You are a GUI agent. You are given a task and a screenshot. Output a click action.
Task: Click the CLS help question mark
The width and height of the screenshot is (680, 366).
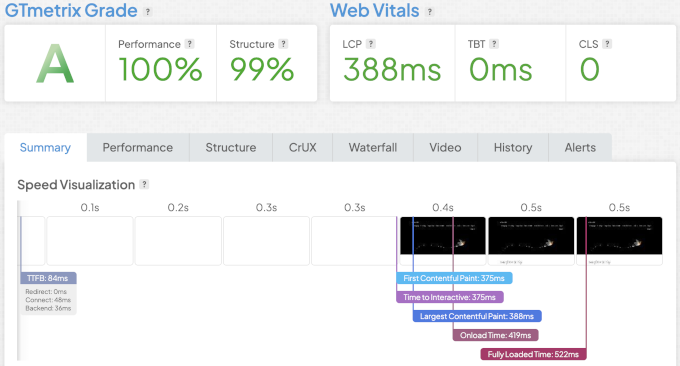click(x=607, y=44)
